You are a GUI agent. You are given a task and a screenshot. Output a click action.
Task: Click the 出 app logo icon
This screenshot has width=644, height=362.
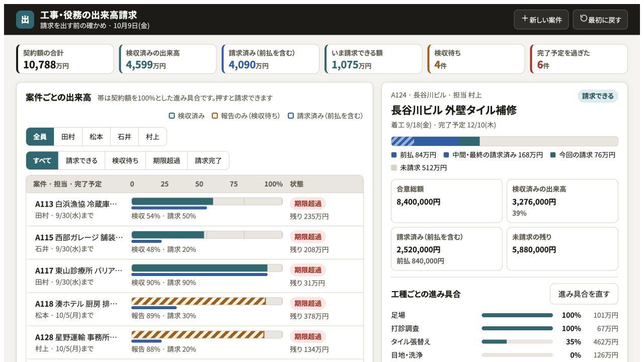pyautogui.click(x=25, y=20)
